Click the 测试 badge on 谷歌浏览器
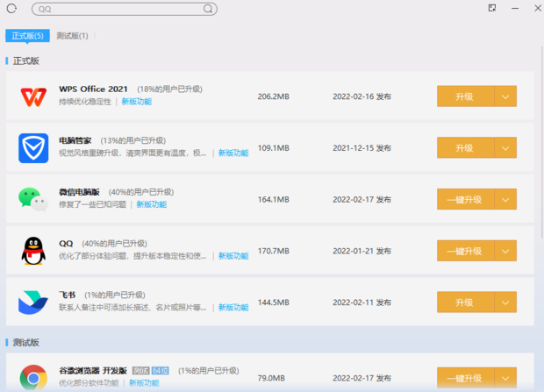 [x=141, y=370]
